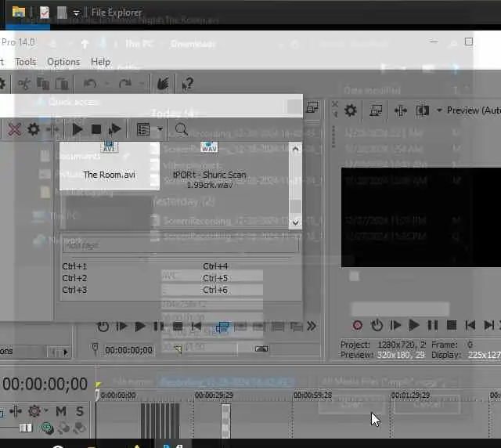501x448 pixels.
Task: Click the Redo arrow in the main toolbar
Action: pyautogui.click(x=125, y=84)
